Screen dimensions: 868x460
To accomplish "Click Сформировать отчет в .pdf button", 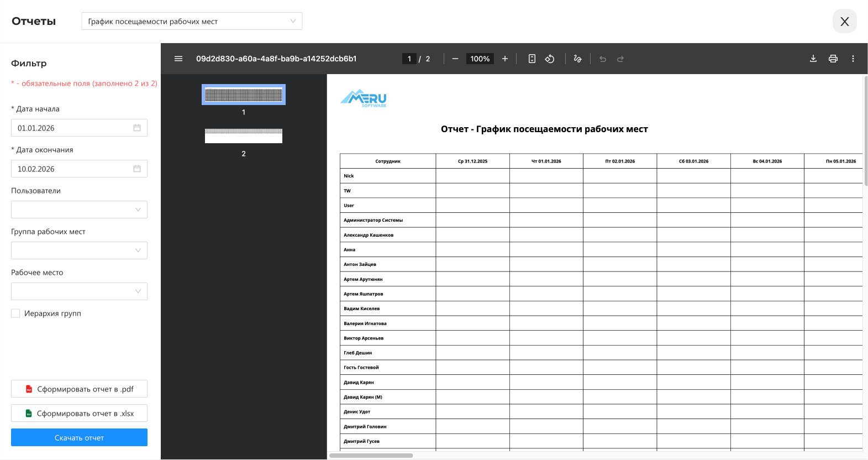I will 79,389.
